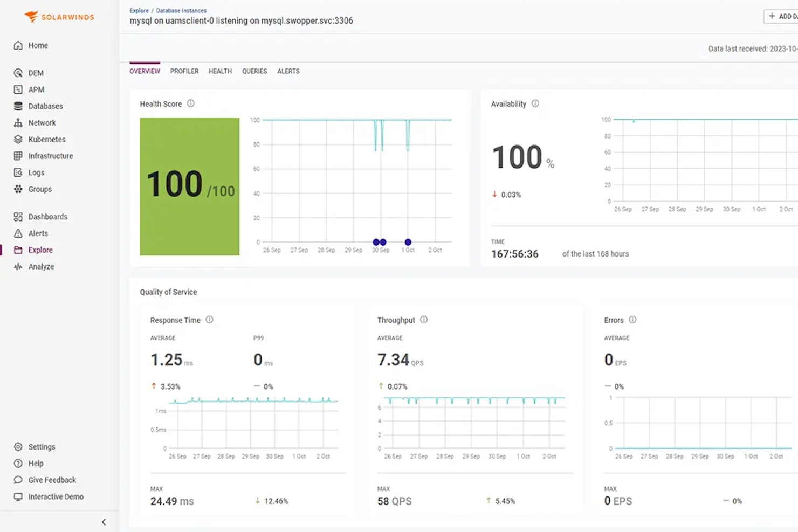
Task: Click the Explore breadcrumb link
Action: [139, 10]
